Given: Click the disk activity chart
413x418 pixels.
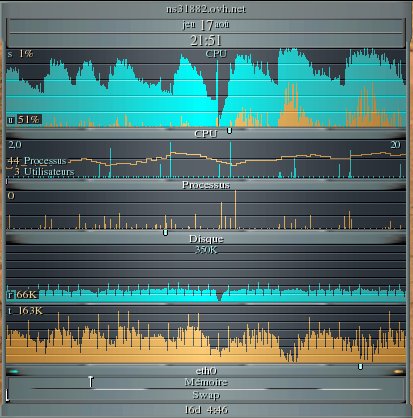Looking at the screenshot, I should click(206, 210).
